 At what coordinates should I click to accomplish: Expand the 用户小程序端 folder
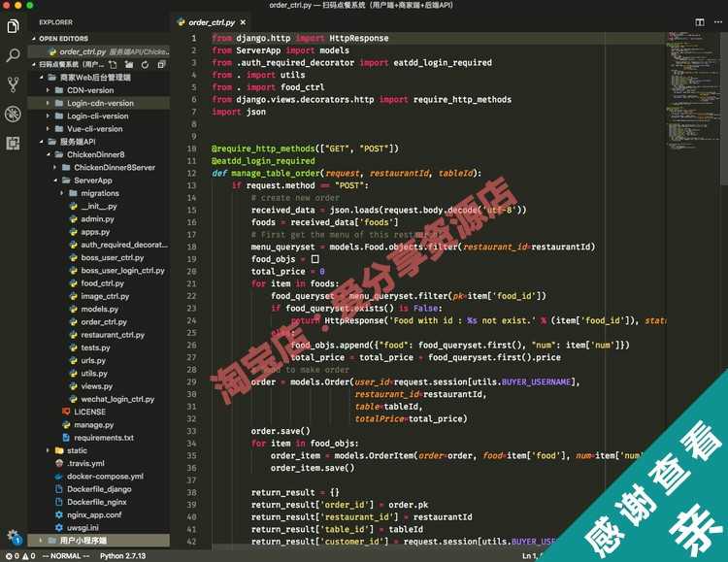coord(99,541)
